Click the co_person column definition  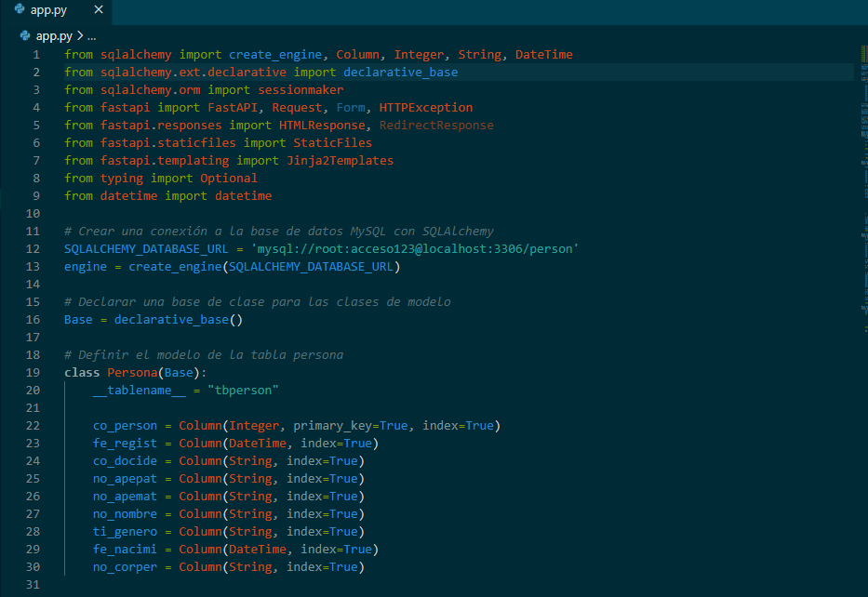125,425
